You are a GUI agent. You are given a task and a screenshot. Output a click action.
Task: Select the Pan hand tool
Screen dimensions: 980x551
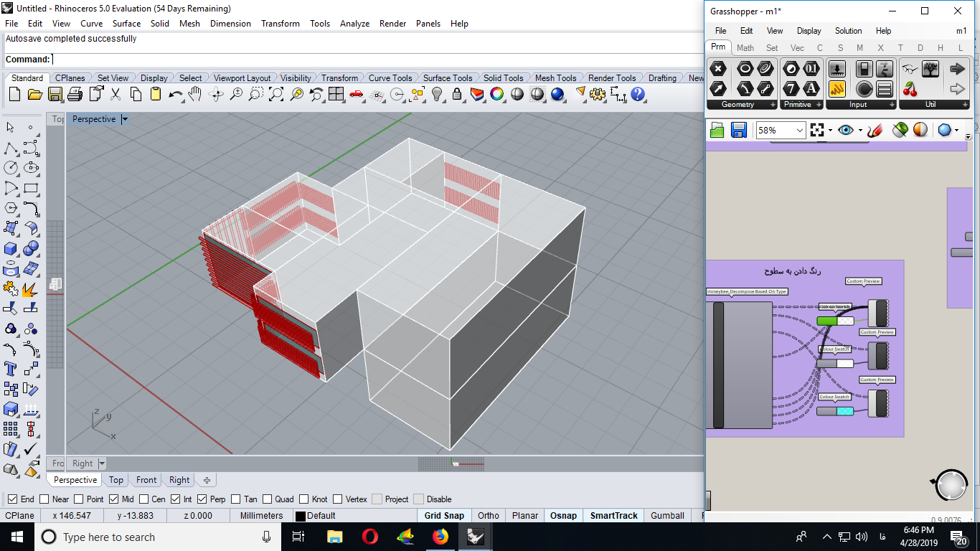pyautogui.click(x=195, y=94)
